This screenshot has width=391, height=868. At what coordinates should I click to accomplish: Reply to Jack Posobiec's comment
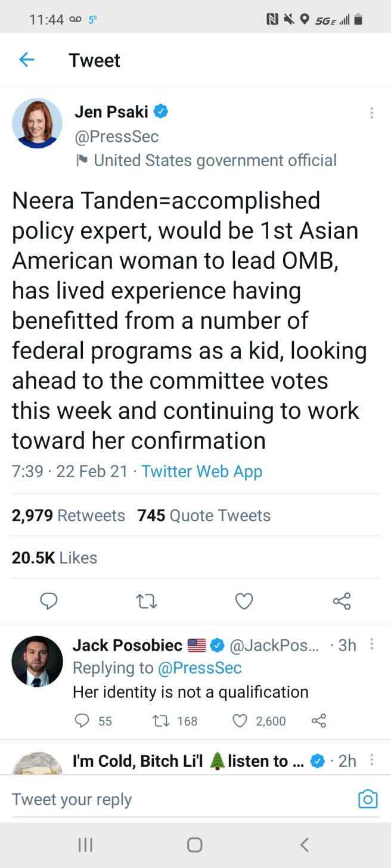[82, 721]
